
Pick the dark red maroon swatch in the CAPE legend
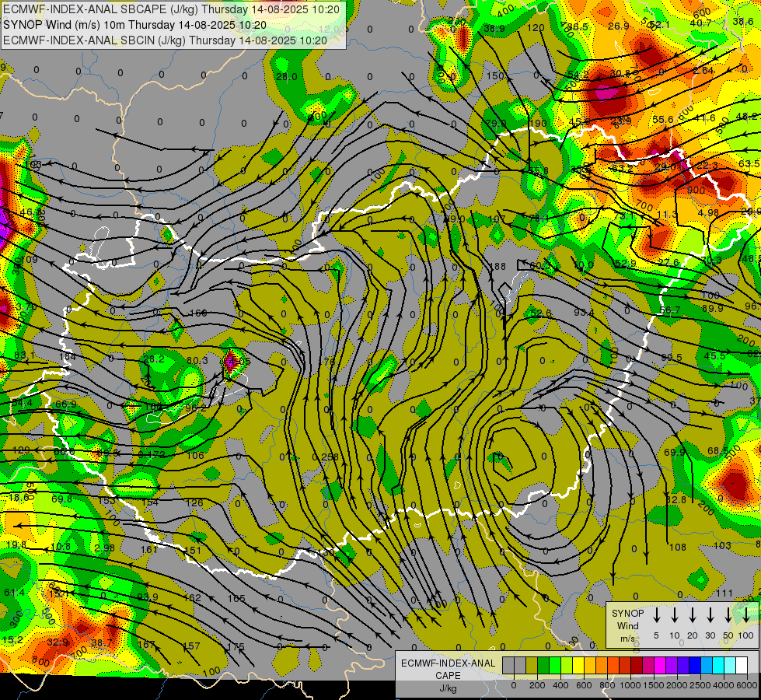637,666
